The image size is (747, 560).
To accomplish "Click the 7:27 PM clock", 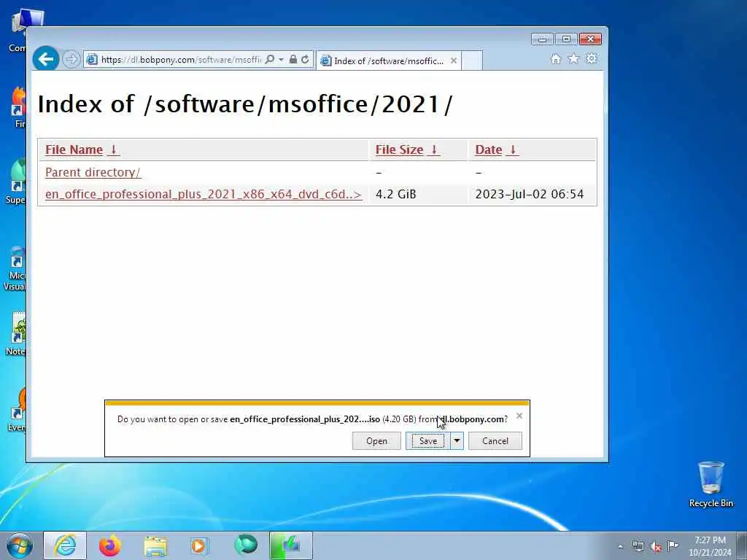I will coord(710,545).
